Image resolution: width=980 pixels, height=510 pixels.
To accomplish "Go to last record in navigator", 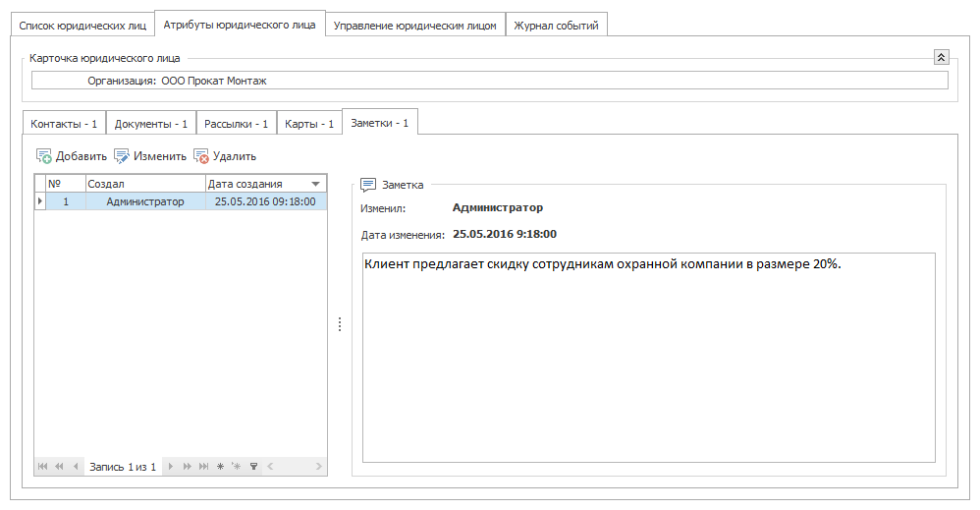I will click(203, 466).
